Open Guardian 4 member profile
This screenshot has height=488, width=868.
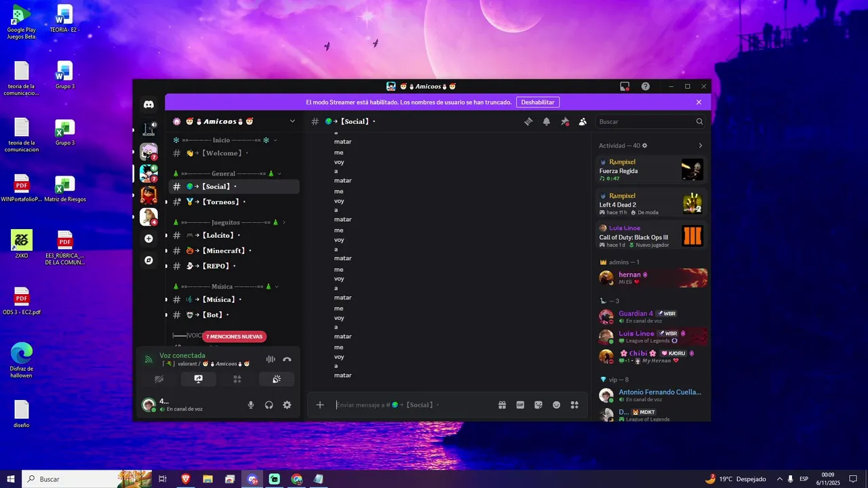652,317
